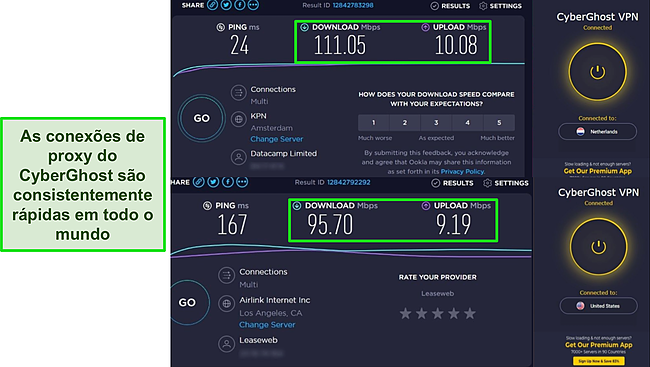Open United States server location selector
The height and width of the screenshot is (367, 650).
[x=599, y=306]
